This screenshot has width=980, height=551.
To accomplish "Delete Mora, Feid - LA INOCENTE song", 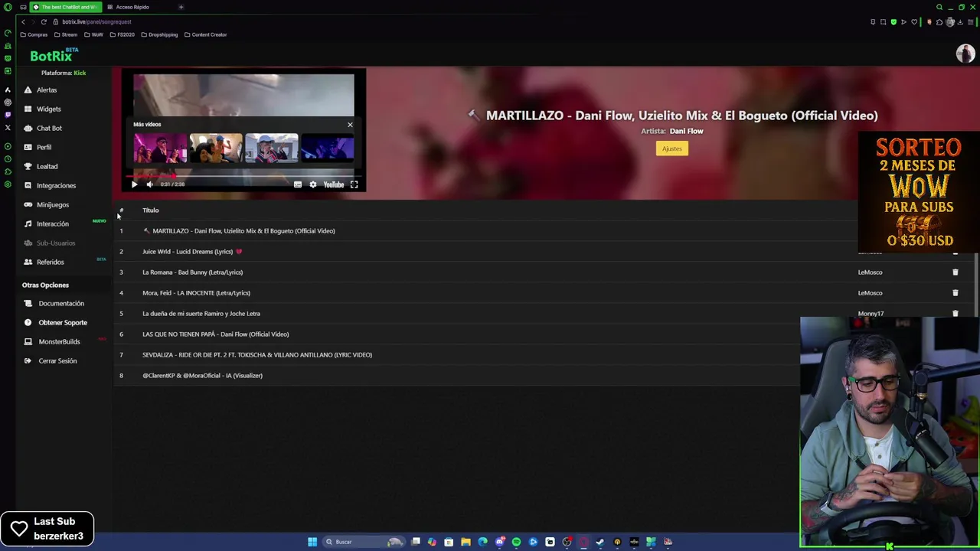I will (x=955, y=293).
